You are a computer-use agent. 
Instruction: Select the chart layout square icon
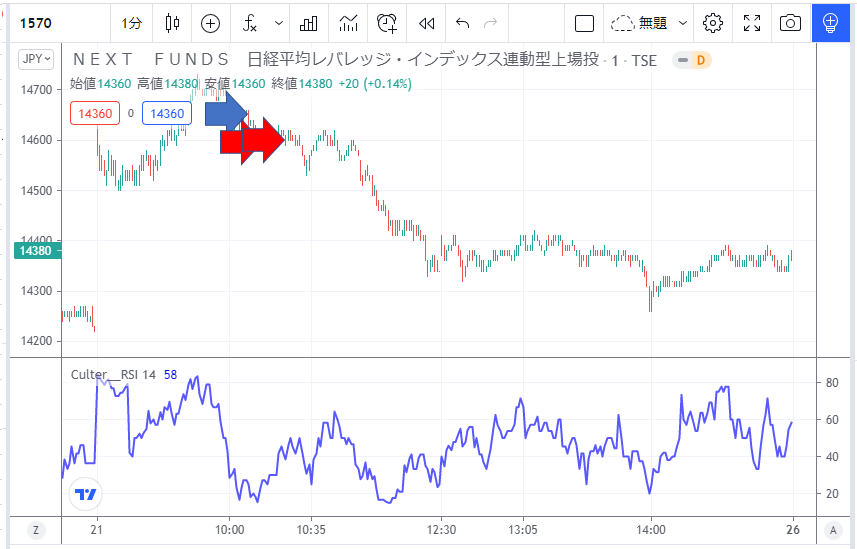(x=584, y=23)
